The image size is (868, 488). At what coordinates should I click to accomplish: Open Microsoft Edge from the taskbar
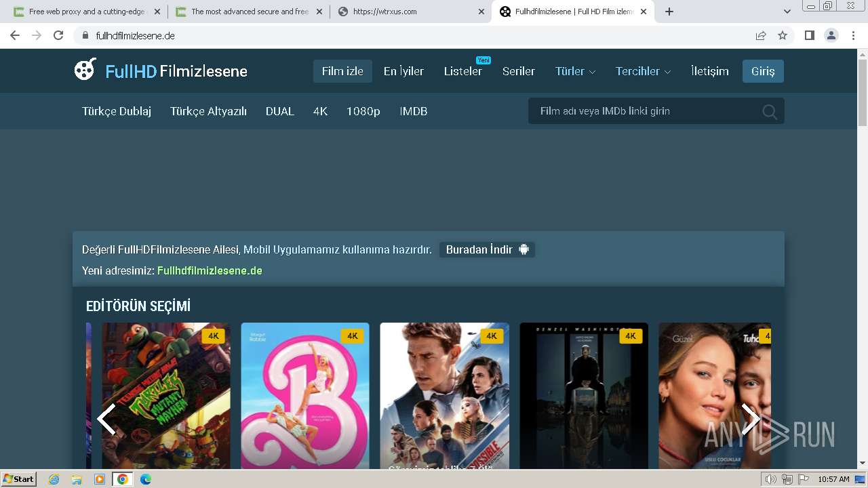[x=146, y=479]
